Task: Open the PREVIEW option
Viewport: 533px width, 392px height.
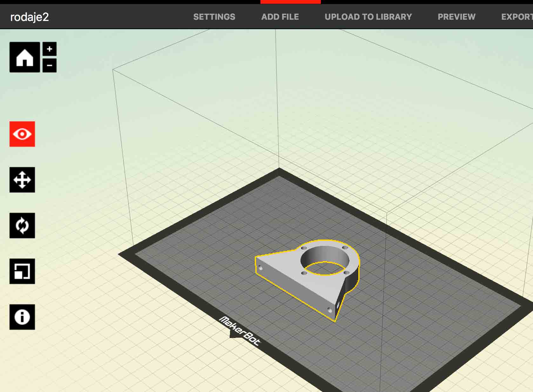Action: tap(456, 17)
